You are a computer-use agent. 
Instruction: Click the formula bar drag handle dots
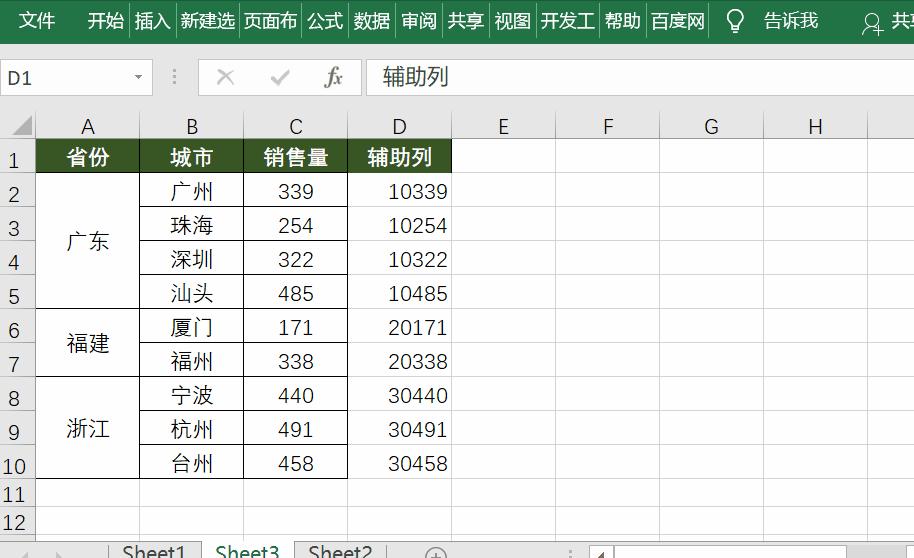174,77
